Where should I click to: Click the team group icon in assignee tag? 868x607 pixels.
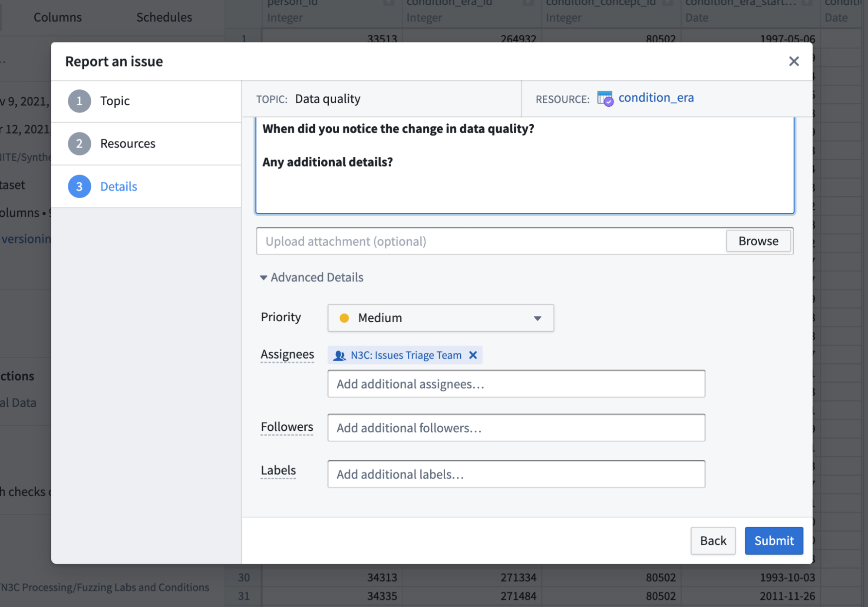tap(339, 356)
